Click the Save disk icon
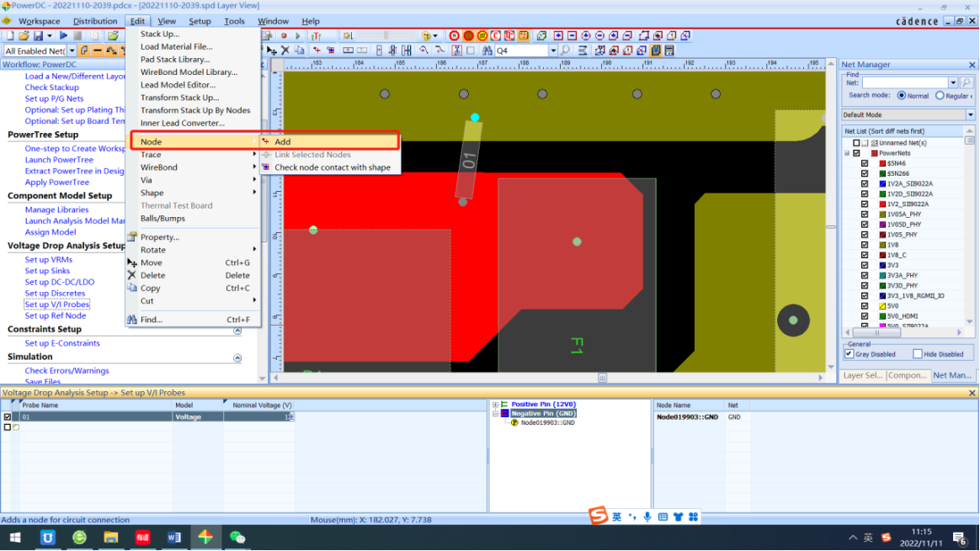The height and width of the screenshot is (551, 980). point(38,35)
